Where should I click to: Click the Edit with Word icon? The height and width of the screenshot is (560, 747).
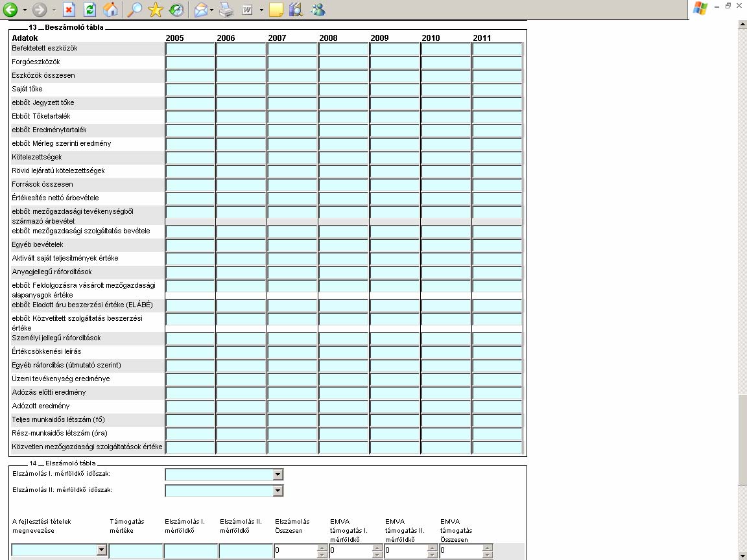click(247, 10)
